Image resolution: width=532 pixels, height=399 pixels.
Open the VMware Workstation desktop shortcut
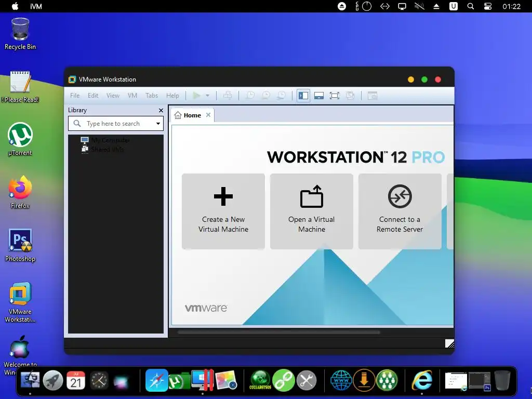[20, 302]
